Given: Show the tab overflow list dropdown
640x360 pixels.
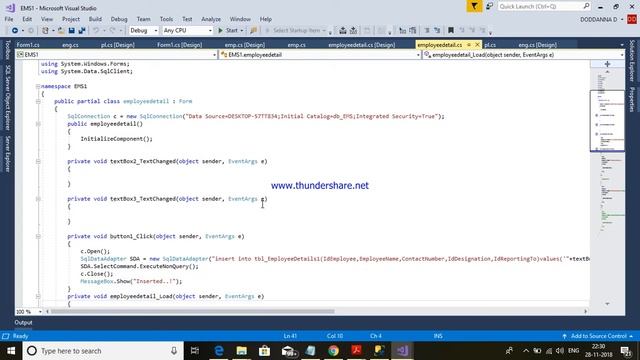Looking at the screenshot, I should [622, 45].
